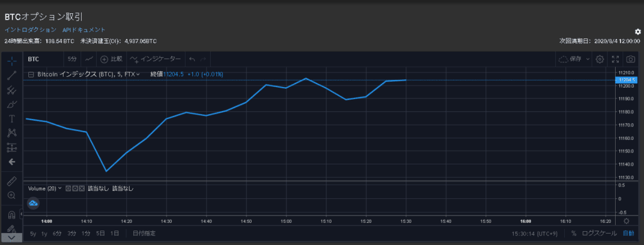
Task: Select the 6分 time range
Action: click(x=57, y=234)
